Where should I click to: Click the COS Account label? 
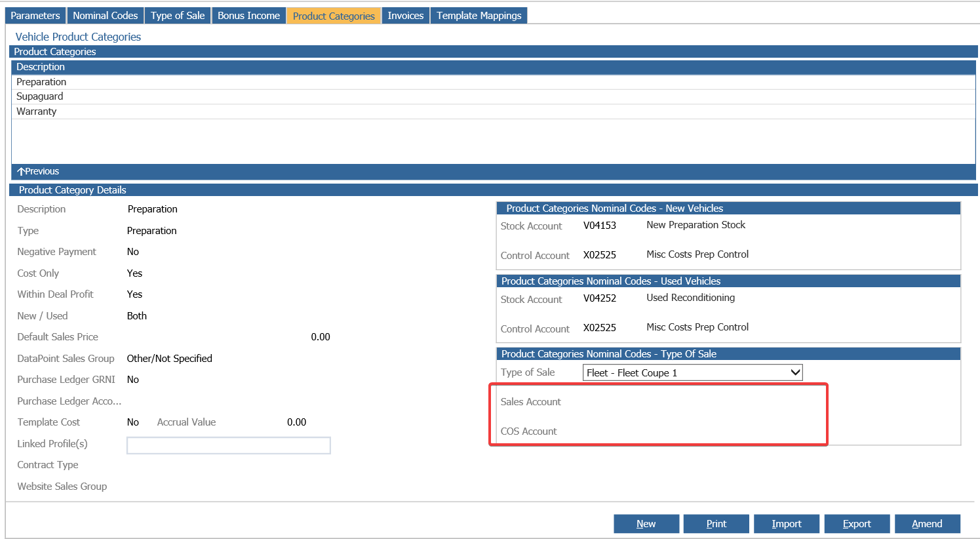[x=529, y=431]
